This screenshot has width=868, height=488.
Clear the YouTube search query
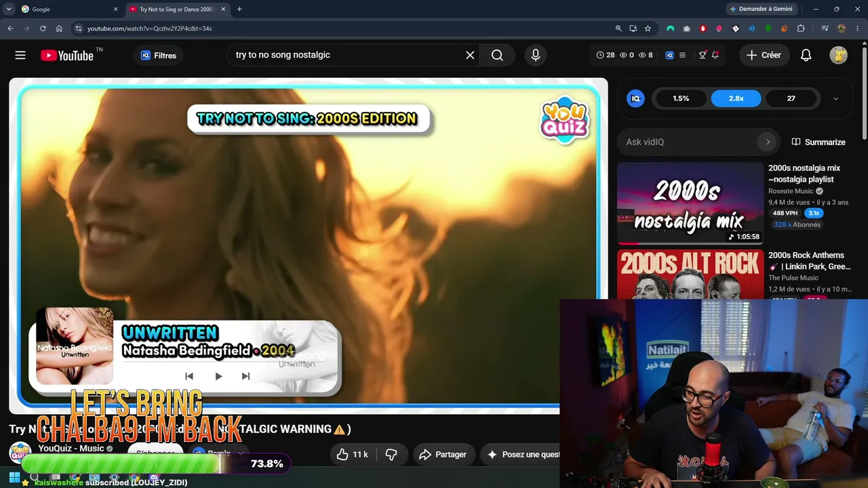coord(470,56)
